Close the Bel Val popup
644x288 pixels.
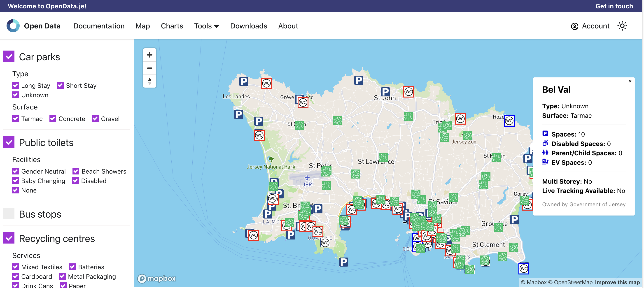[630, 81]
